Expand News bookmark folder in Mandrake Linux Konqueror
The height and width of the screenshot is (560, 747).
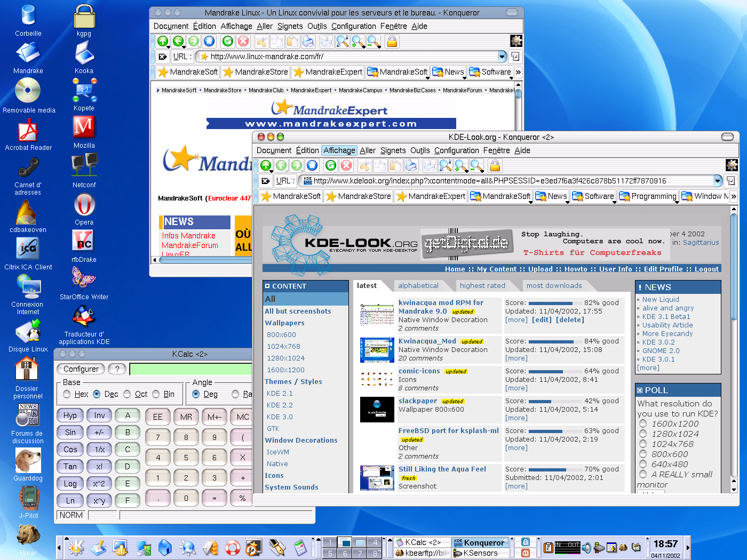point(448,72)
